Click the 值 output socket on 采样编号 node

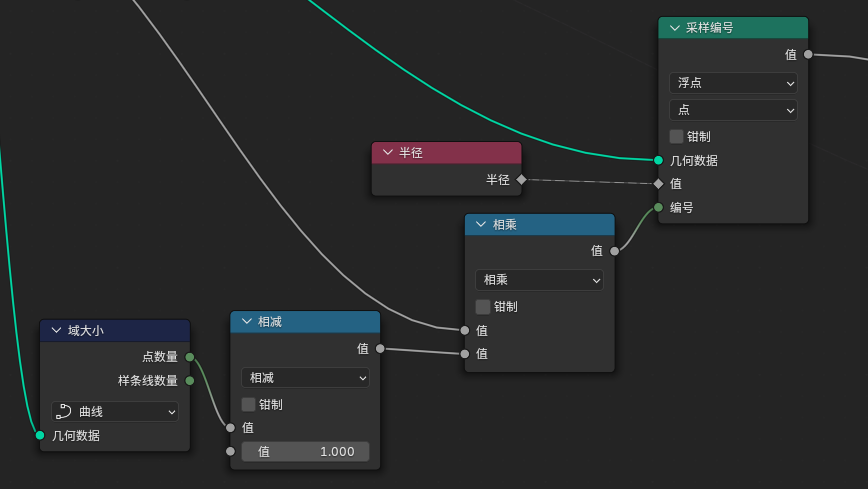pos(808,55)
